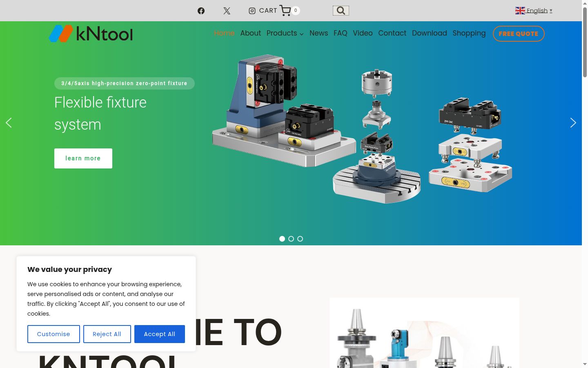The width and height of the screenshot is (588, 368).
Task: Click the tool holders product image
Action: (424, 333)
